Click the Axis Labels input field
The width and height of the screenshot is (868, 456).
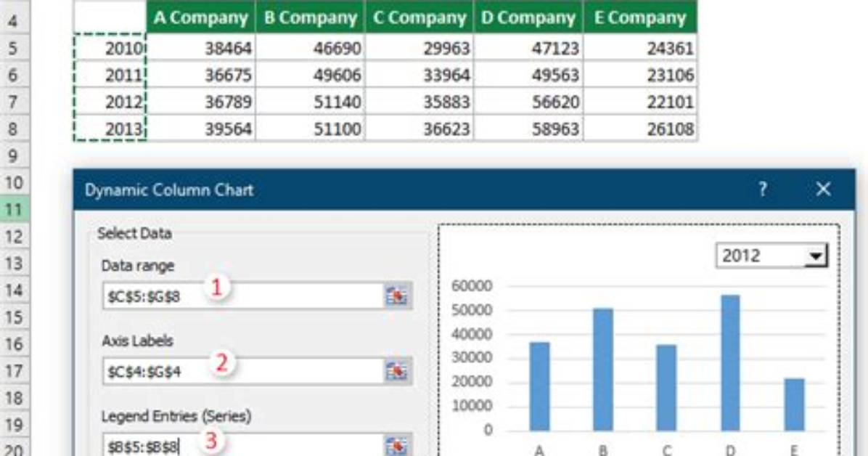click(x=244, y=370)
